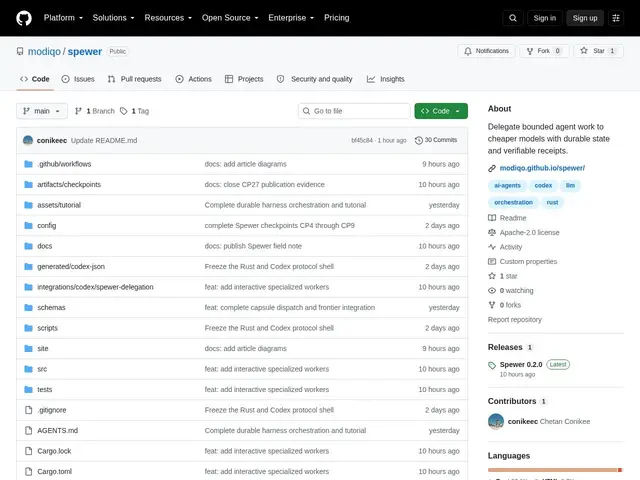This screenshot has width=640, height=480.
Task: Click the release tag icon for Spewer 0.2.0
Action: click(492, 365)
